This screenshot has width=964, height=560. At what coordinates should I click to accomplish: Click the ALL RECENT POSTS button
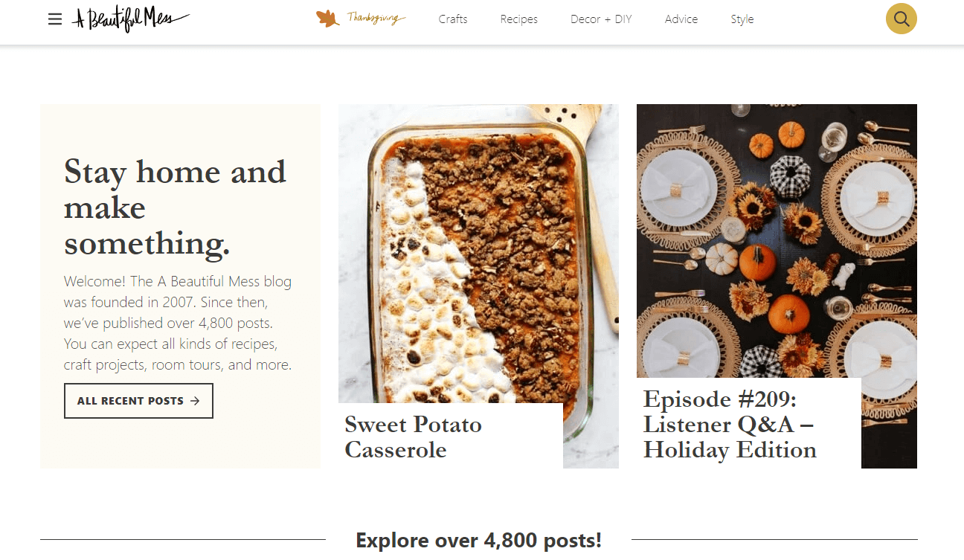(138, 400)
